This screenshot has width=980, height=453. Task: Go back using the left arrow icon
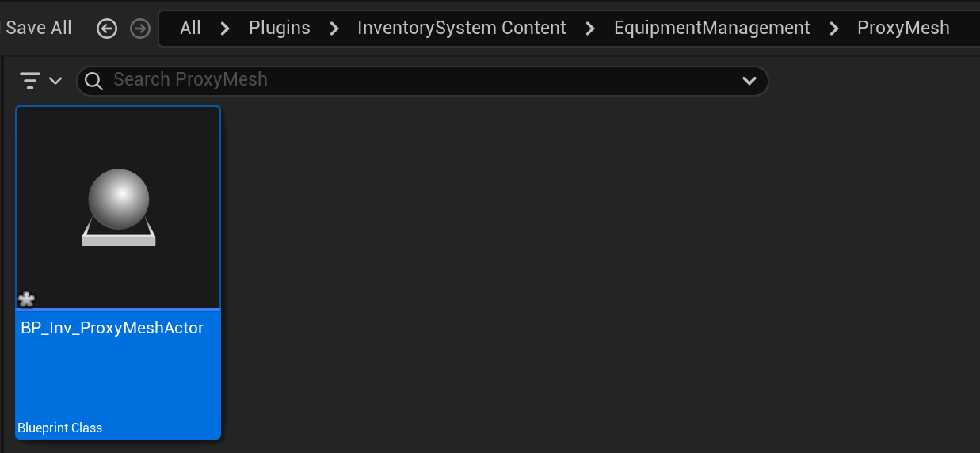click(x=107, y=29)
